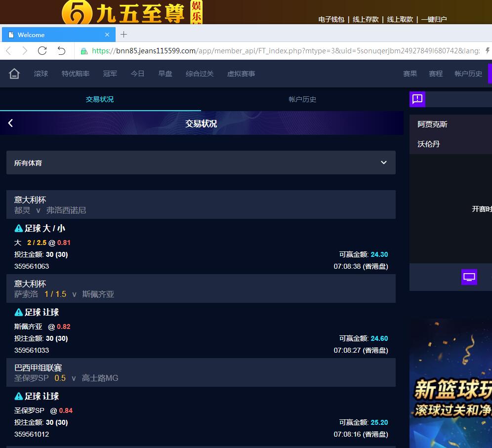Screen dimensions: 492x448
Task: Open the 滚球 menu item
Action: 41,74
